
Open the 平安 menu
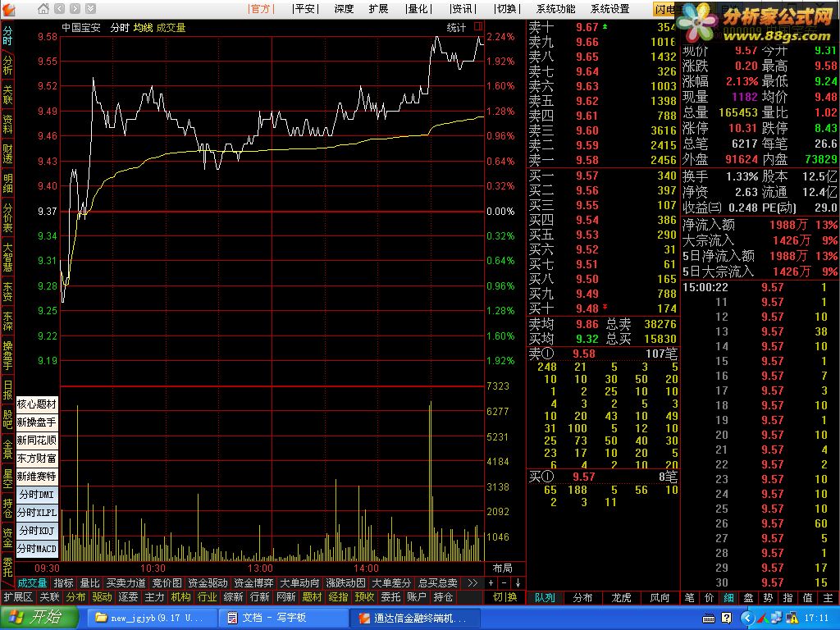(305, 8)
